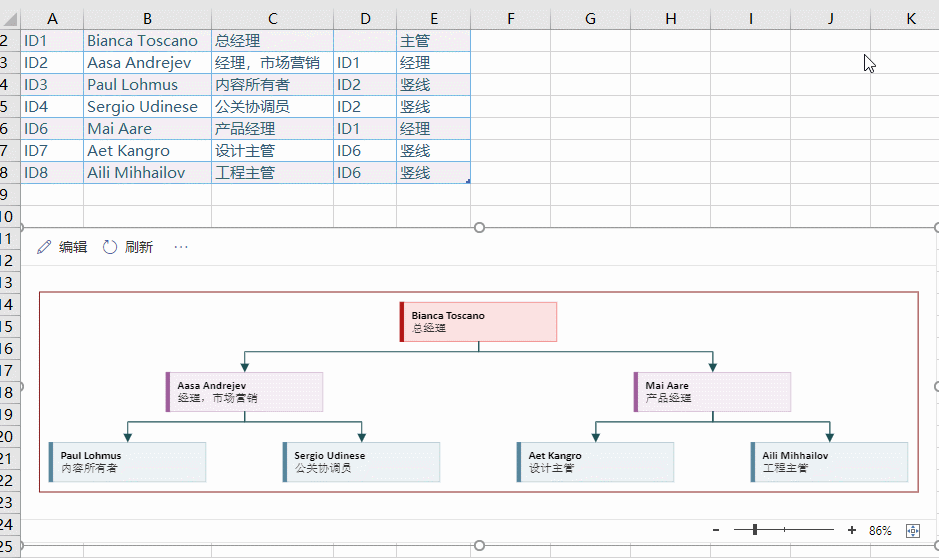939x558 pixels.
Task: Click the select-all corner triangle
Action: (10, 19)
